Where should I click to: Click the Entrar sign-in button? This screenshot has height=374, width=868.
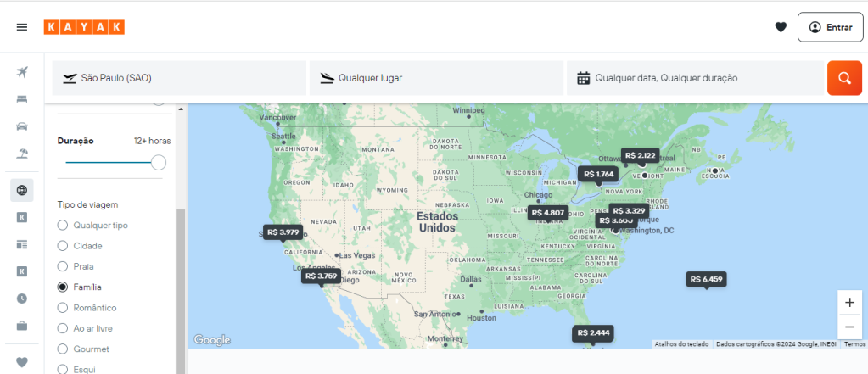pos(831,27)
